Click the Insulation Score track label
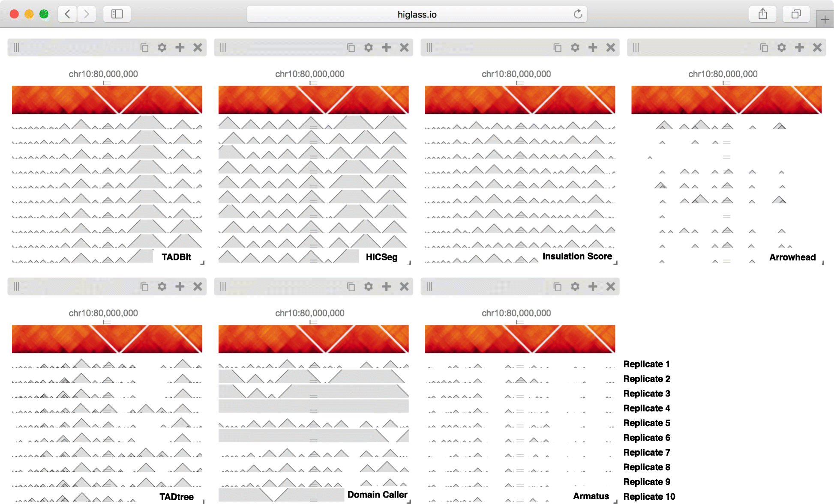Screen dimensions: 834x504 (x=577, y=256)
